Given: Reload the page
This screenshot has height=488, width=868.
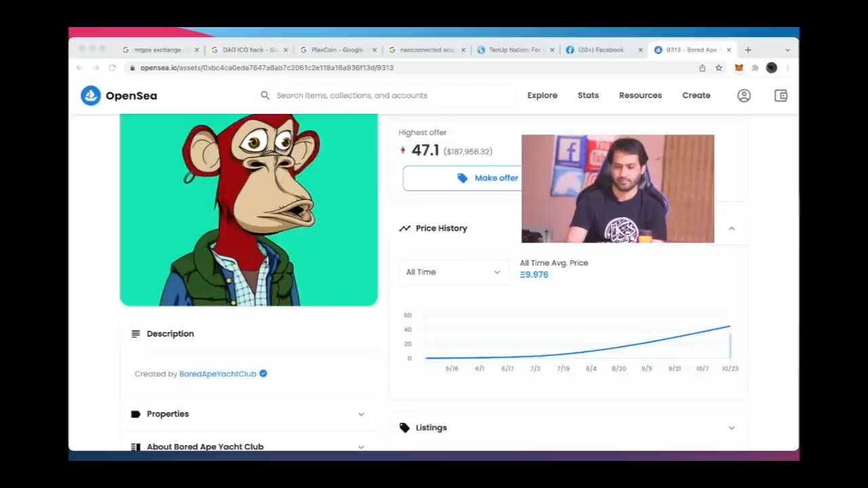Looking at the screenshot, I should [113, 68].
